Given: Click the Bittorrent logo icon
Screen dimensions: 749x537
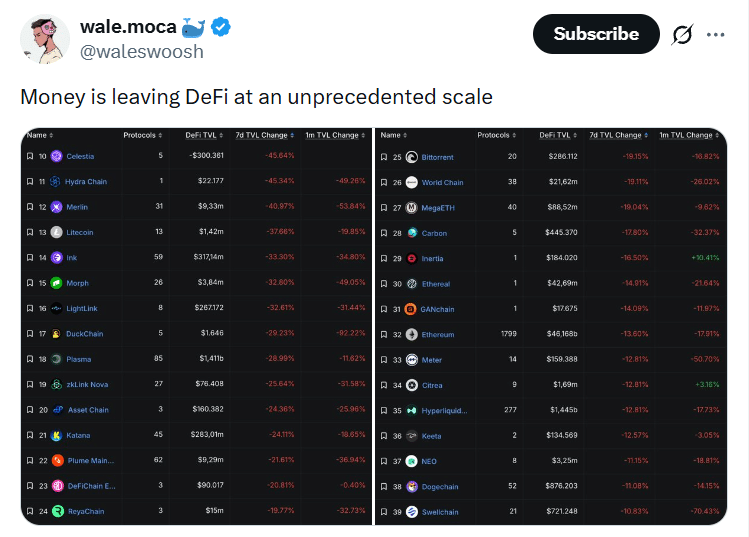Looking at the screenshot, I should pos(412,157).
